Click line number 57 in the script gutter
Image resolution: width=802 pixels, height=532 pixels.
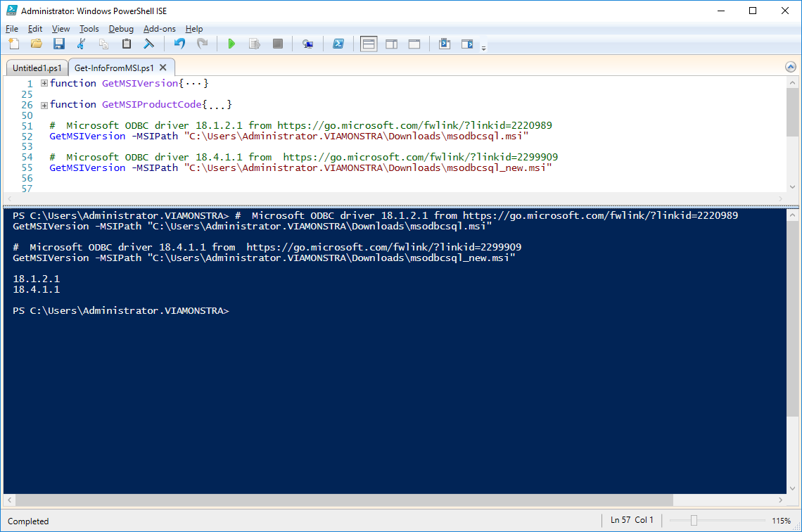click(27, 189)
